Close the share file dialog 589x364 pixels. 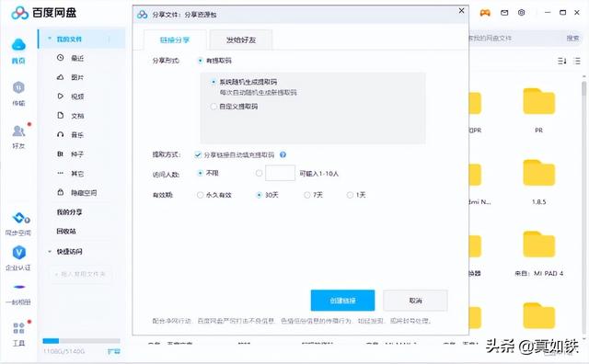pos(462,11)
